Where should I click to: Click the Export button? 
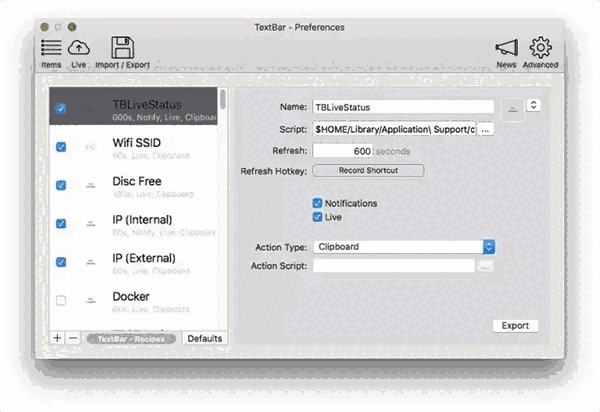(515, 326)
